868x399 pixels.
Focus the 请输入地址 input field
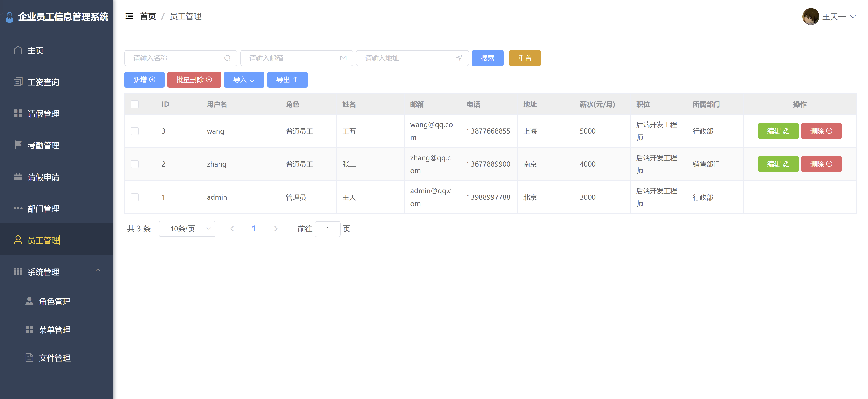[x=413, y=58]
